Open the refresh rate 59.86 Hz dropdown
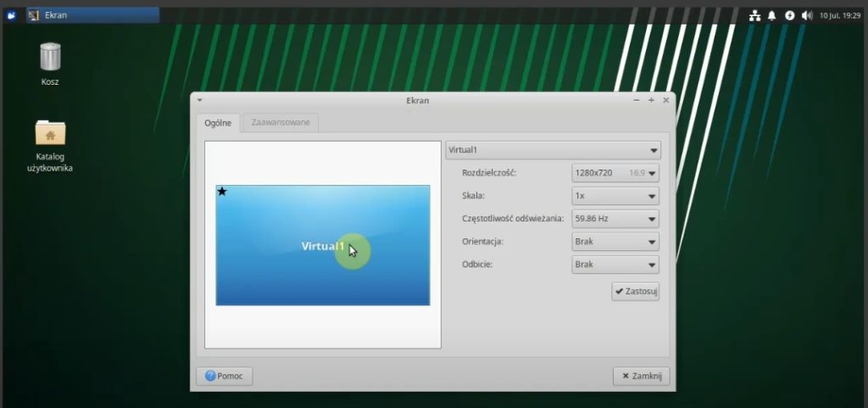 pos(615,219)
